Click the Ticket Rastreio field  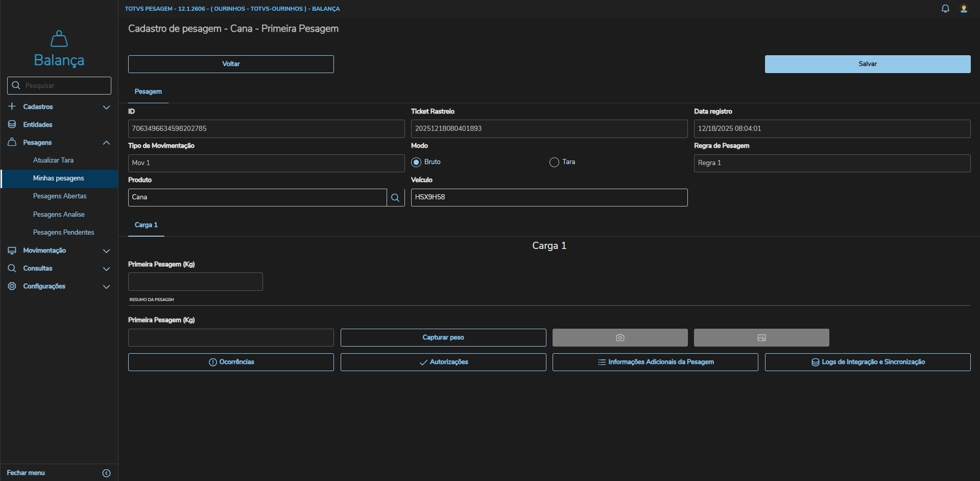549,129
